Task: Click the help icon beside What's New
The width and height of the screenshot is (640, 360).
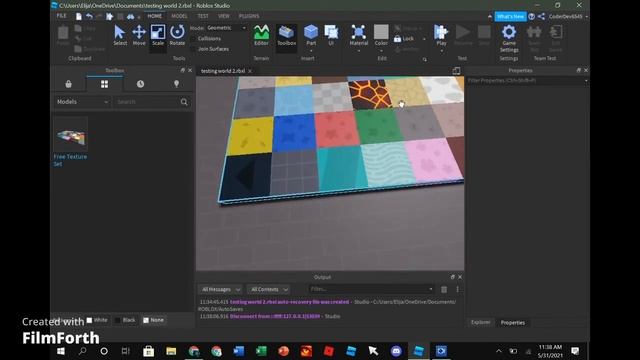Action: [x=531, y=16]
